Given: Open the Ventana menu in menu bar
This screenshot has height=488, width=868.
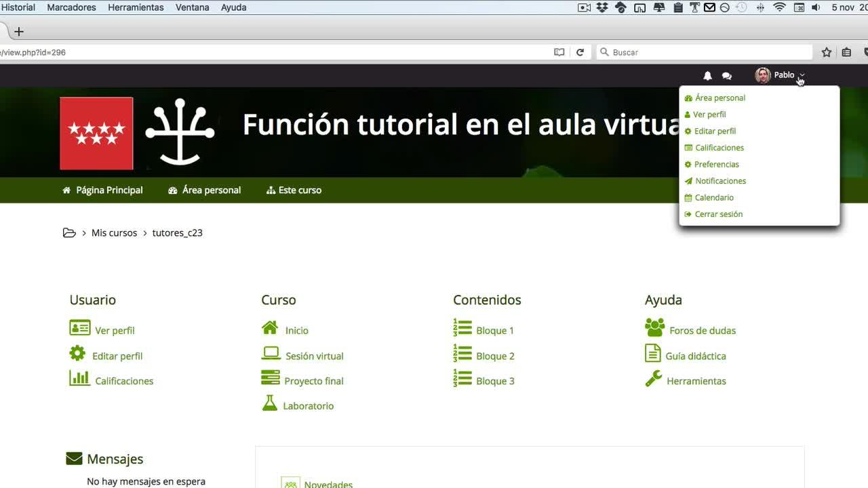Looking at the screenshot, I should 193,7.
